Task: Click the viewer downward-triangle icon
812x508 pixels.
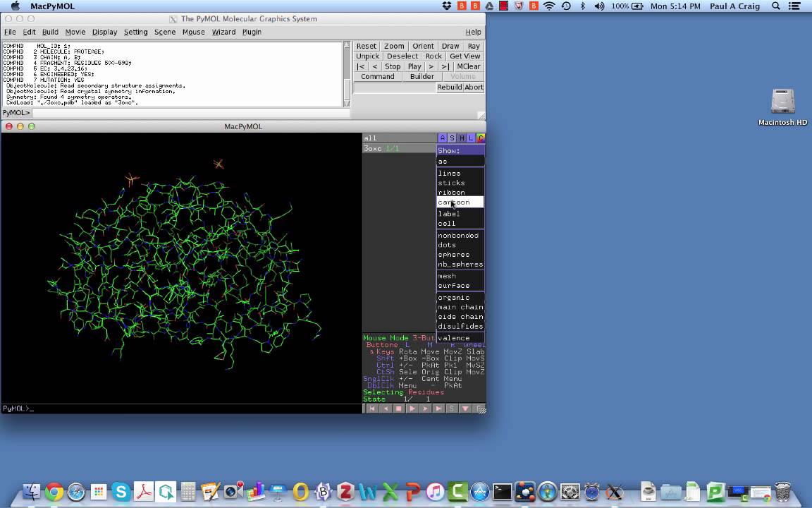Action: tap(465, 409)
